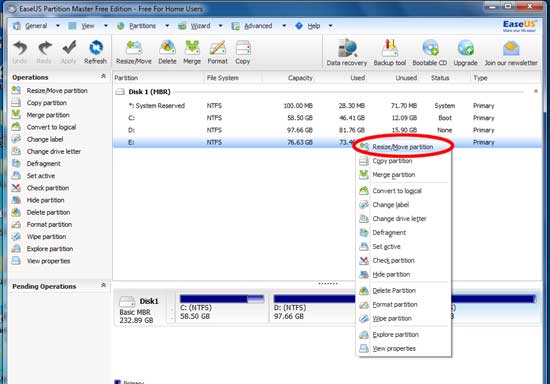
Task: Open the General menu dropdown arrow
Action: (x=58, y=26)
